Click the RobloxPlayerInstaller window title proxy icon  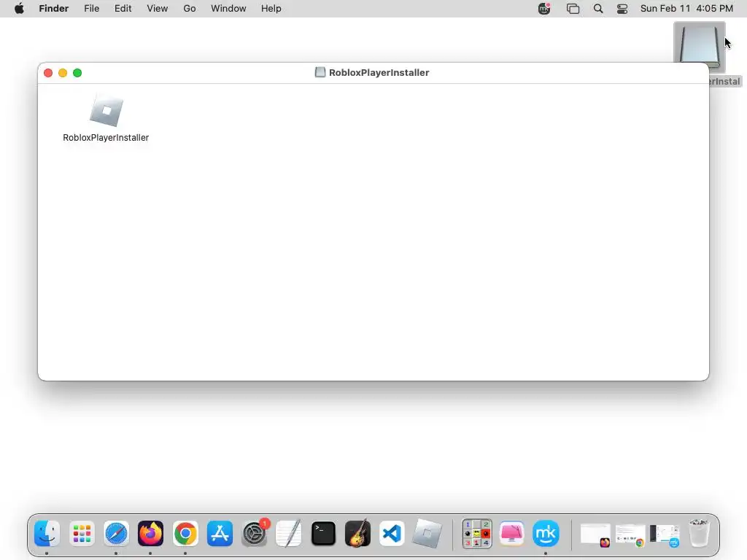coord(320,72)
